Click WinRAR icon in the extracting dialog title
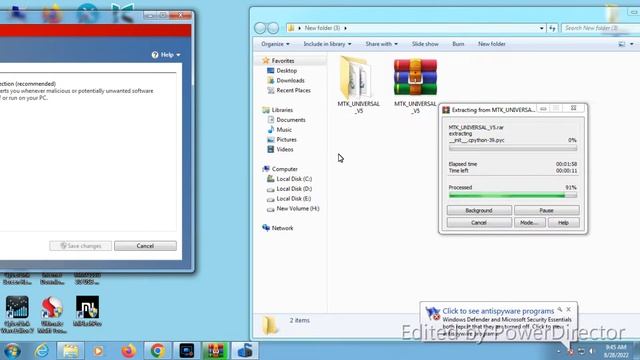 tap(446, 110)
